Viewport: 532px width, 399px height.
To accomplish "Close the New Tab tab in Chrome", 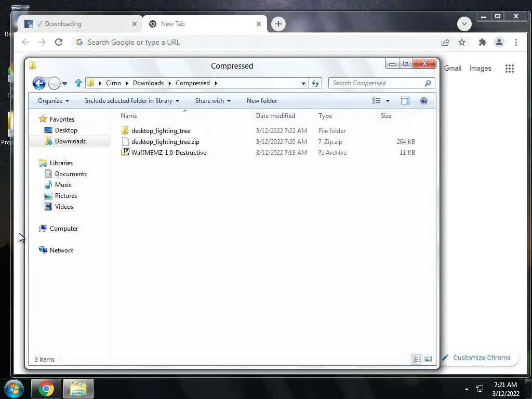I will coord(259,24).
